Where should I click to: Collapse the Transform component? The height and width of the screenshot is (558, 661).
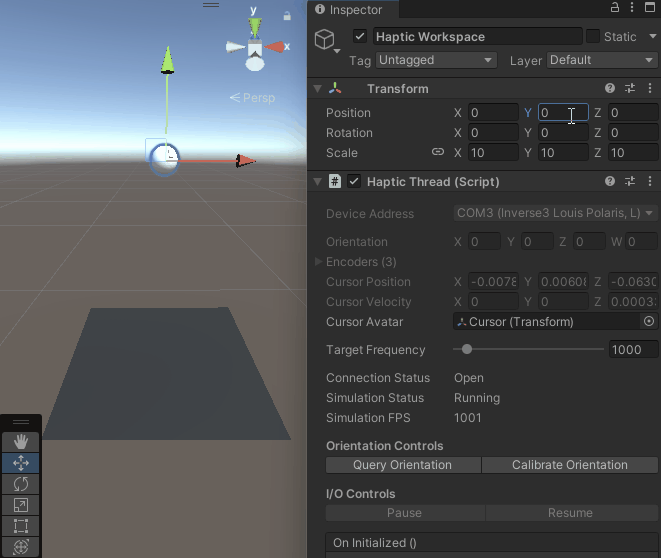317,89
